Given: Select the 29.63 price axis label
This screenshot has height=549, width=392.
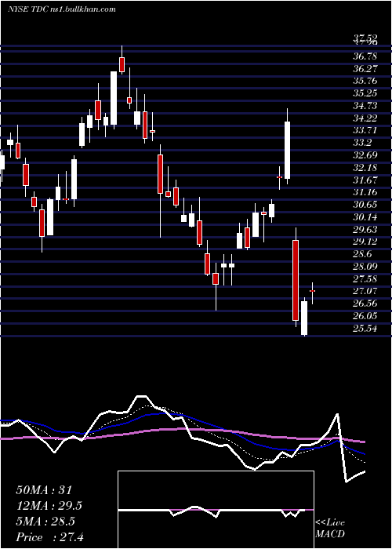Looking at the screenshot, I should [x=365, y=229].
